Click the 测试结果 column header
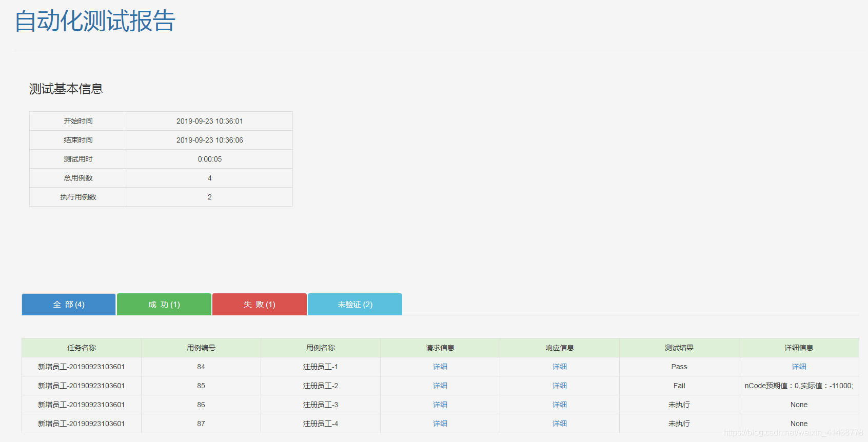This screenshot has height=442, width=868. tap(679, 348)
